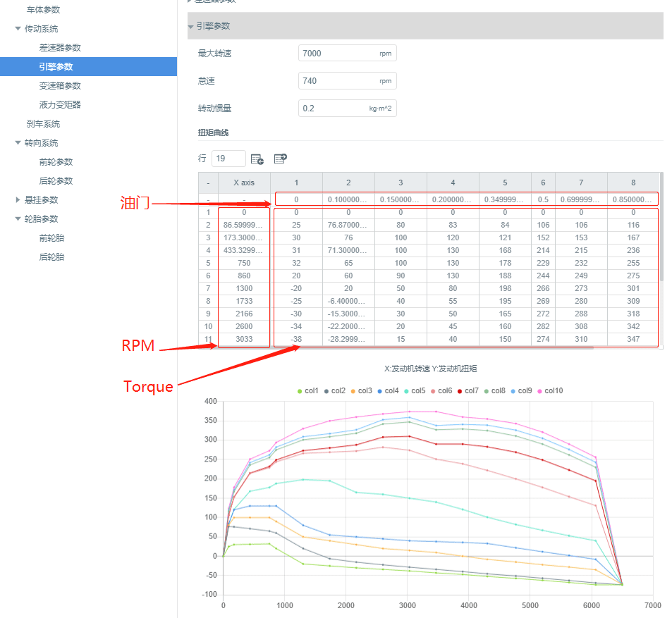Collapse the 轮胎参数 tree node
The width and height of the screenshot is (672, 618).
(x=18, y=219)
